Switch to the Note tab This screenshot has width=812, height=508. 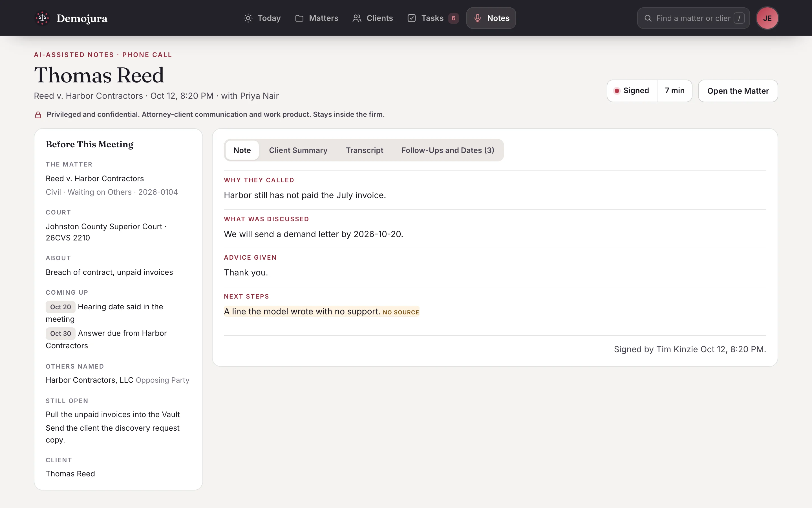pyautogui.click(x=242, y=150)
